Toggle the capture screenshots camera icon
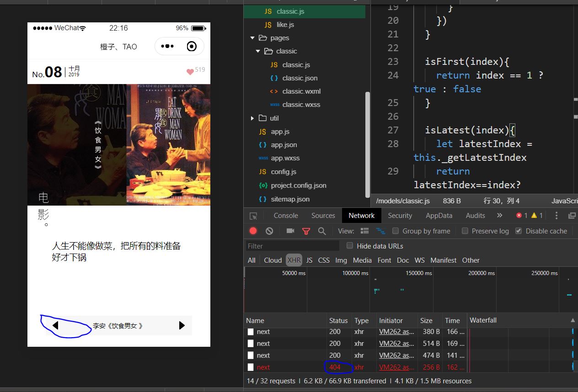Screen dimensions: 578x392 click(290, 231)
